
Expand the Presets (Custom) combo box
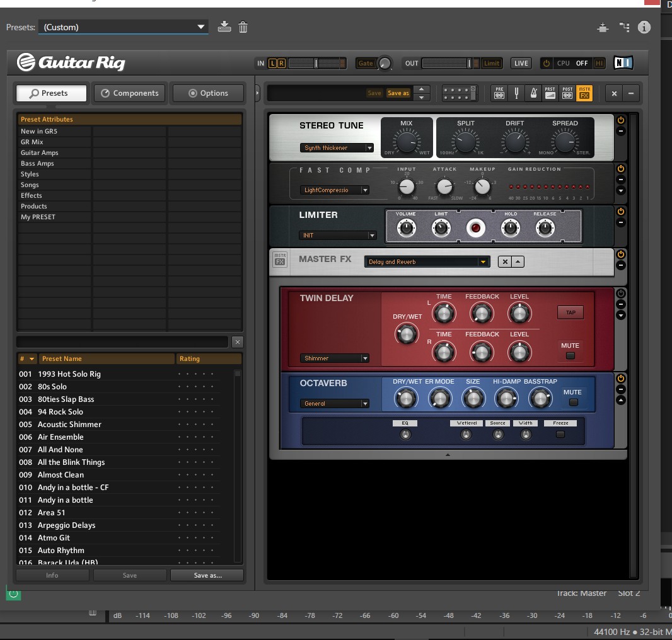123,27
